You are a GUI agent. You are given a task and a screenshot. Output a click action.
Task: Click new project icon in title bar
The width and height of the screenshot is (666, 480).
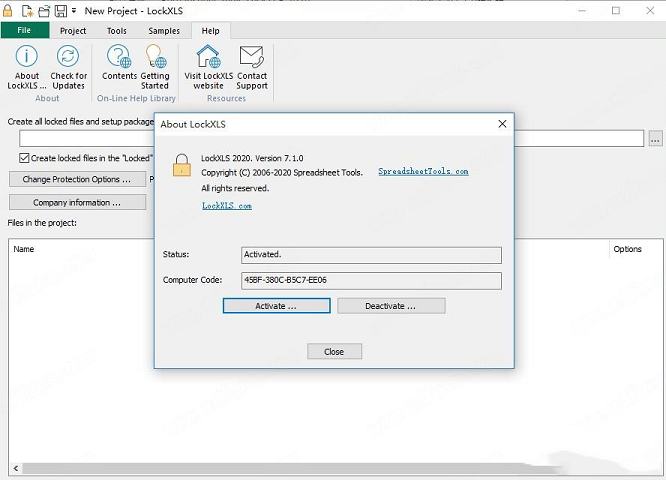tap(27, 11)
